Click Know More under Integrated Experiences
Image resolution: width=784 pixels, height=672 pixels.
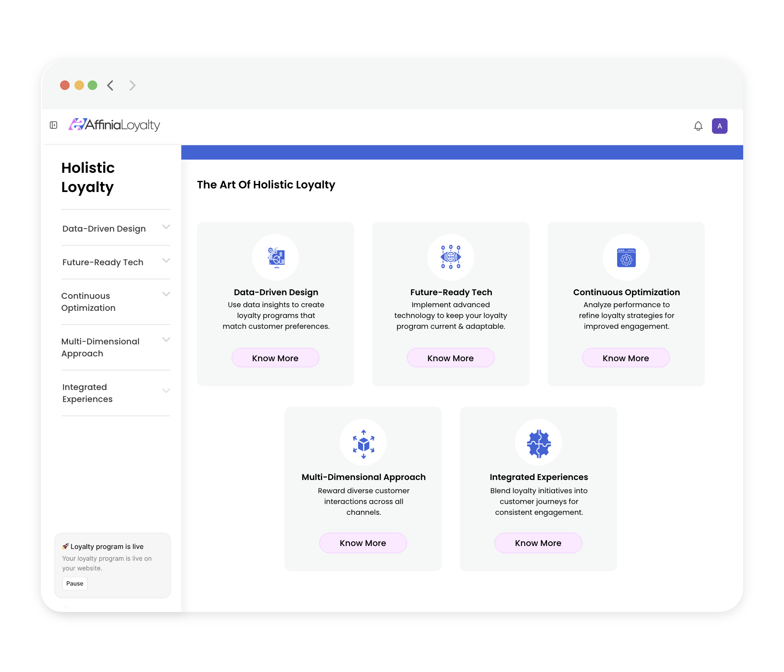pyautogui.click(x=538, y=543)
